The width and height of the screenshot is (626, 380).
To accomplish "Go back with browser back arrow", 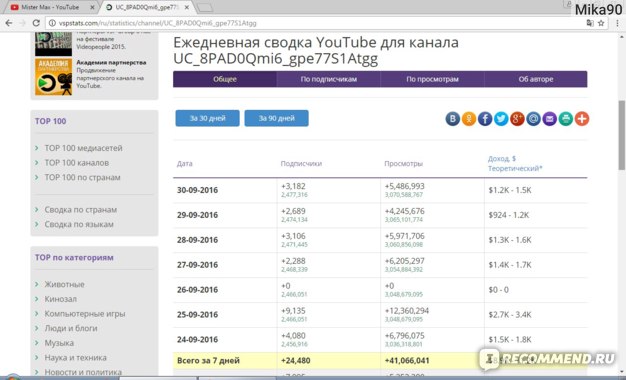I will 9,23.
